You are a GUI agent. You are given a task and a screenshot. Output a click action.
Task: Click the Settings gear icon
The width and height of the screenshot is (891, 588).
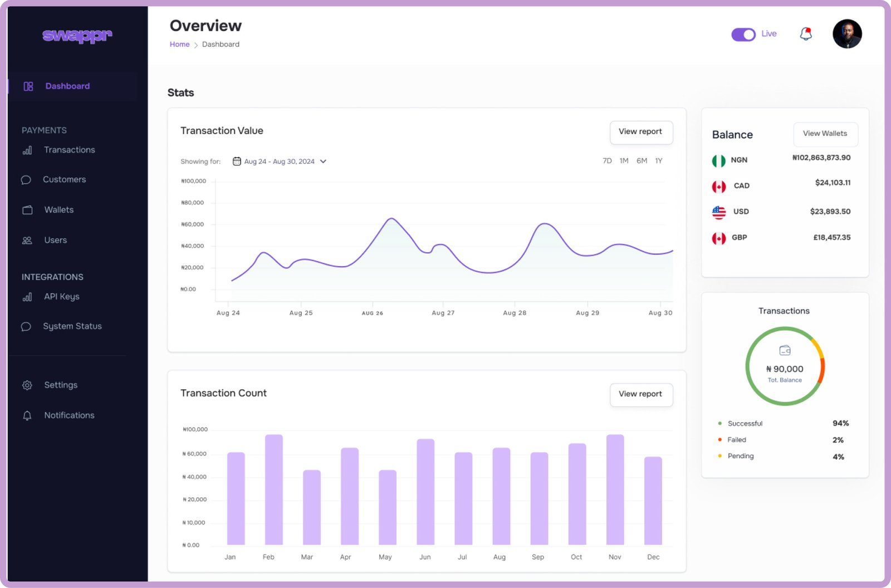pos(27,385)
